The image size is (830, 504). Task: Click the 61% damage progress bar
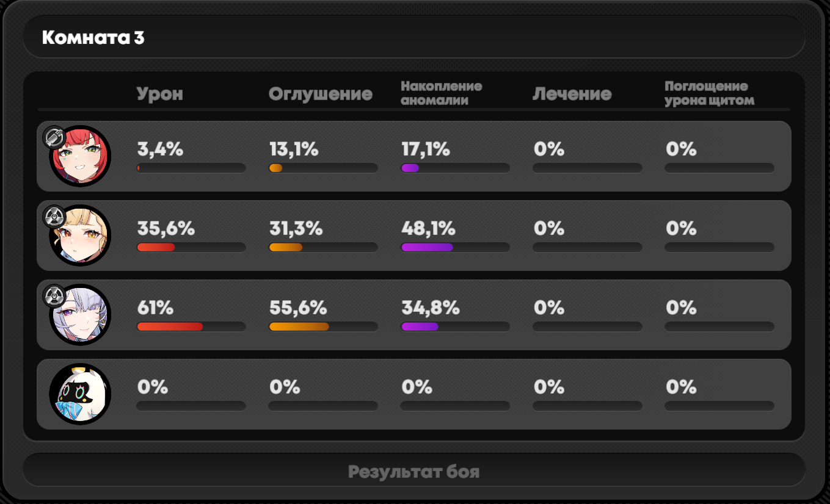[191, 326]
